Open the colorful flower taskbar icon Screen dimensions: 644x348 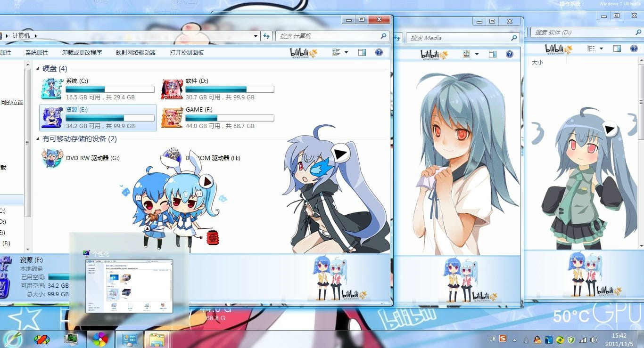[x=100, y=339]
